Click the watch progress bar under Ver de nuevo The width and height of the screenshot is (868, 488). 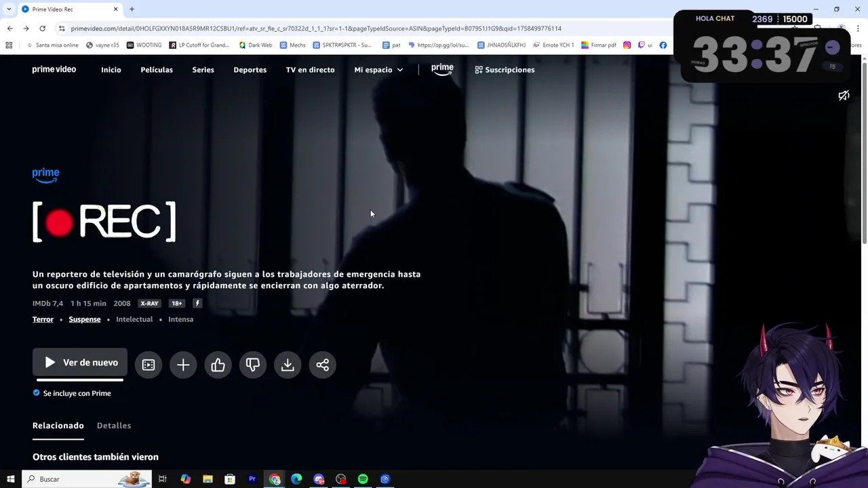[x=80, y=380]
